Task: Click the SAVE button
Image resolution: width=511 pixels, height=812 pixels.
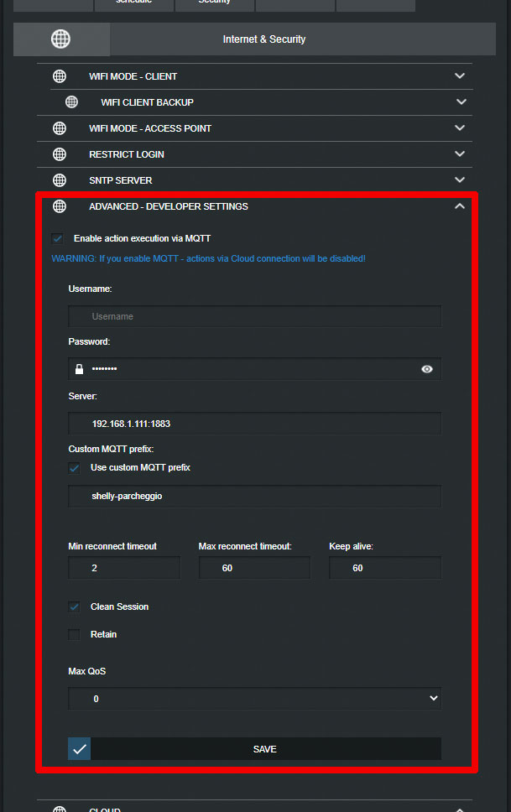Action: pos(254,749)
